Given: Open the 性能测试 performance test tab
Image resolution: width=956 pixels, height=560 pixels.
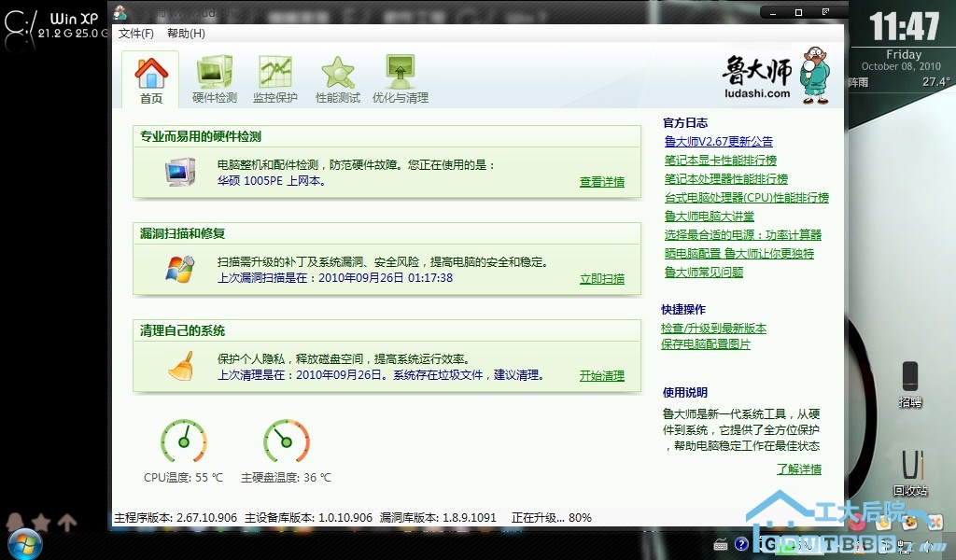Looking at the screenshot, I should click(337, 78).
